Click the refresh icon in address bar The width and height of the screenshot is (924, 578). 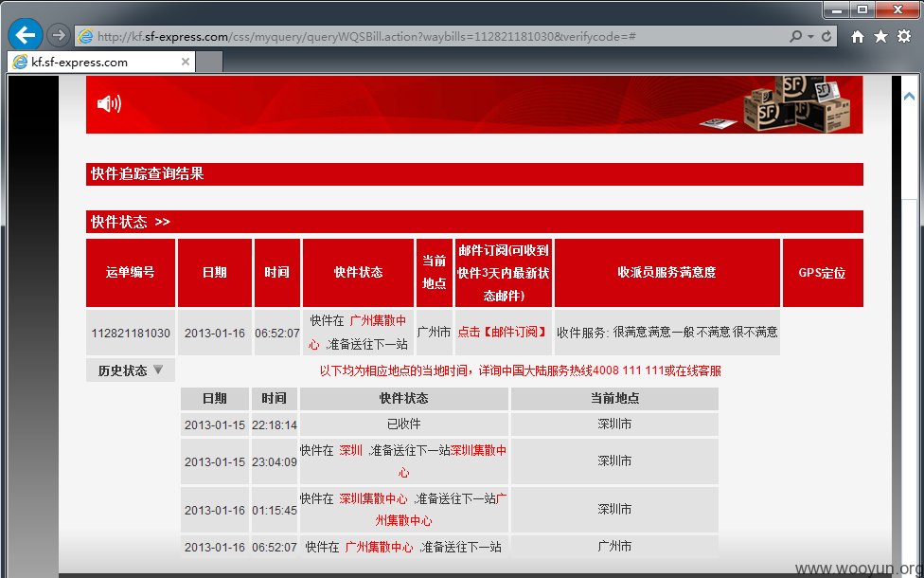pos(826,37)
